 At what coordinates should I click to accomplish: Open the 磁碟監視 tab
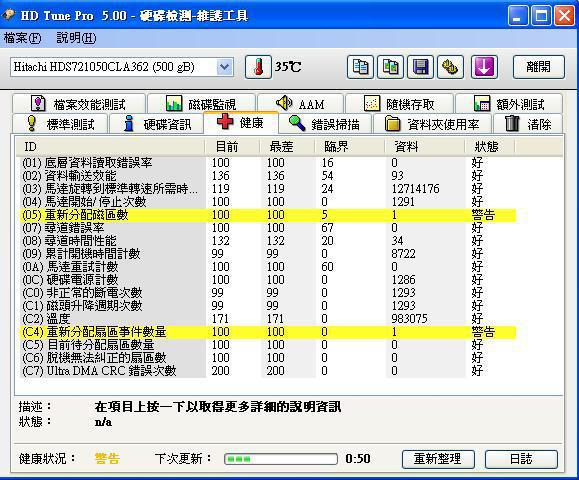pyautogui.click(x=201, y=104)
